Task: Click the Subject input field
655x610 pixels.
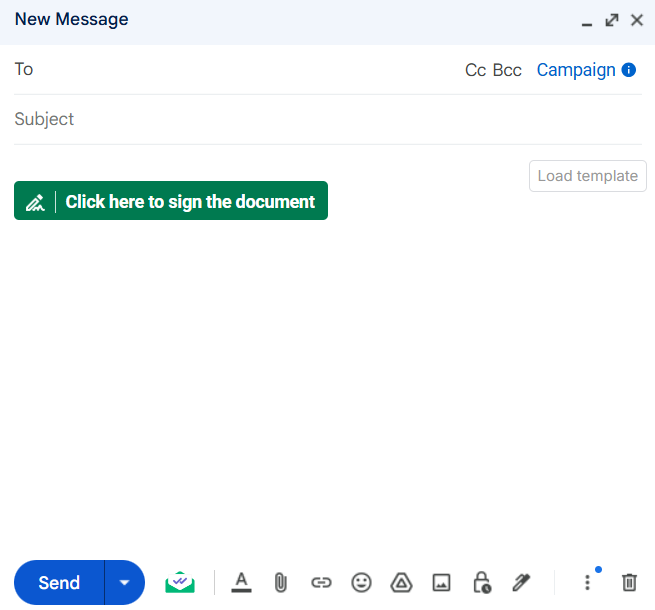Action: click(300, 119)
